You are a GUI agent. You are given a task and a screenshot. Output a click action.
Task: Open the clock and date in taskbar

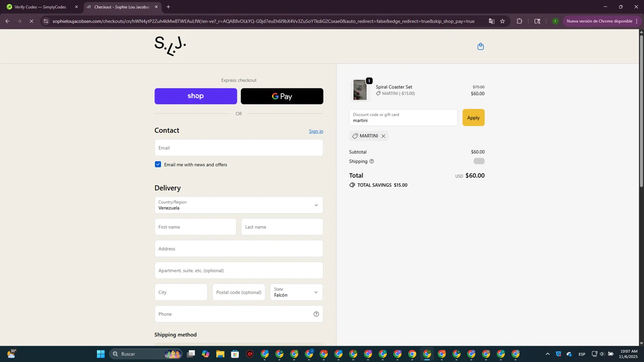[x=629, y=354]
